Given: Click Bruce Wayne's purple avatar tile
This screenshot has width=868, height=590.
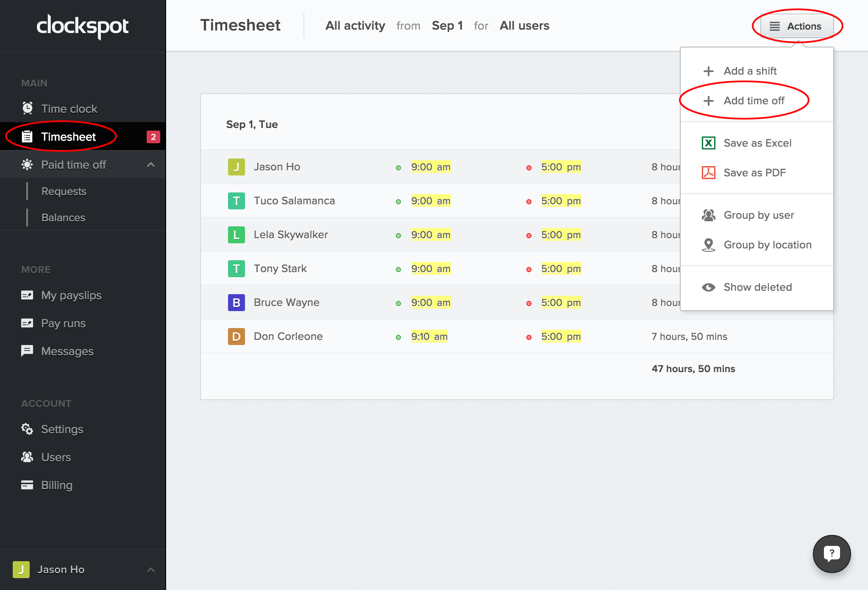Looking at the screenshot, I should 236,303.
